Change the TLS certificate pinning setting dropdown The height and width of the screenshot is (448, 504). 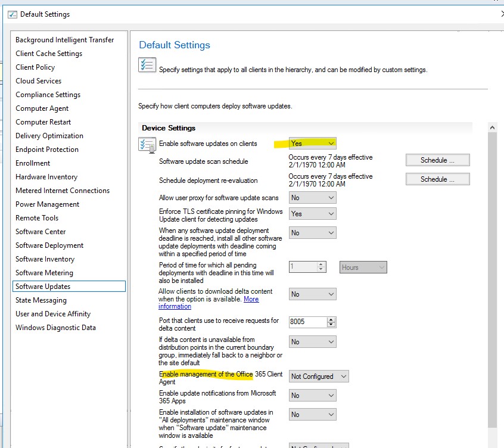pos(312,213)
